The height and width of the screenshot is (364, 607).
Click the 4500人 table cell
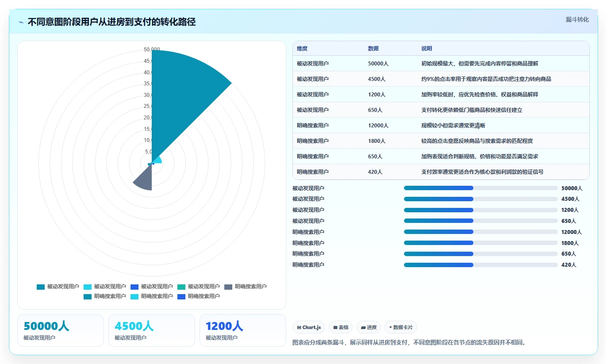[376, 79]
